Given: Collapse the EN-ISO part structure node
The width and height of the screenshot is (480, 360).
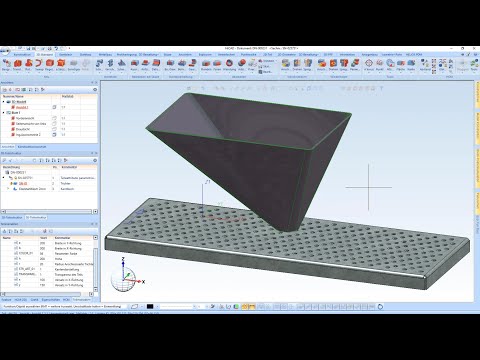Looking at the screenshot, I should pyautogui.click(x=4, y=178).
